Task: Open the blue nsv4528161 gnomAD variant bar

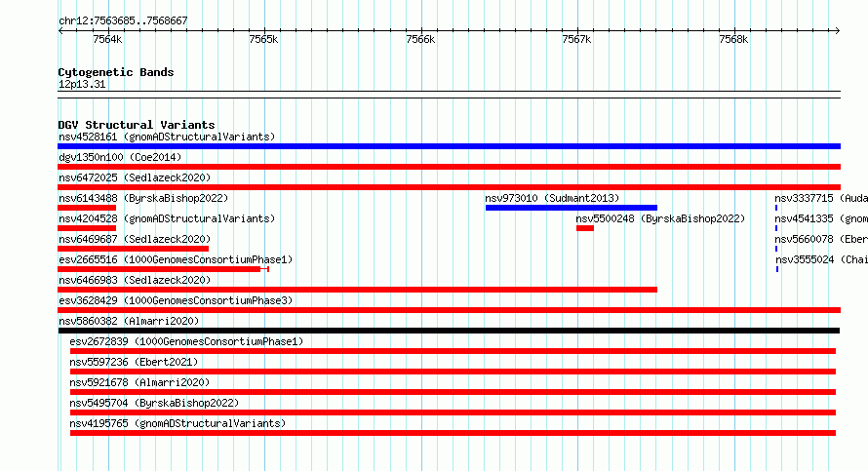Action: [x=449, y=146]
